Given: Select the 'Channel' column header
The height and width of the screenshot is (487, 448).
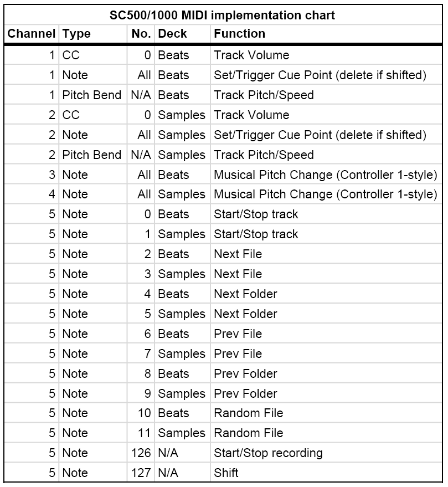Looking at the screenshot, I should pos(32,34).
